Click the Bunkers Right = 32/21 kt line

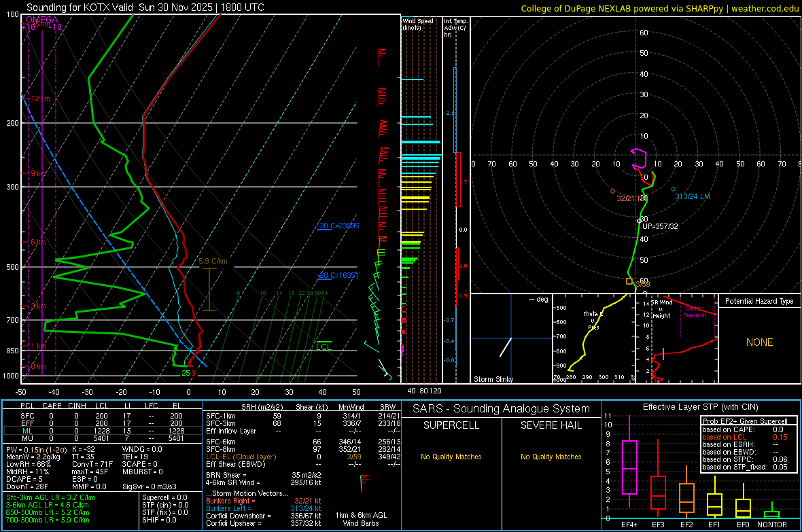click(264, 501)
